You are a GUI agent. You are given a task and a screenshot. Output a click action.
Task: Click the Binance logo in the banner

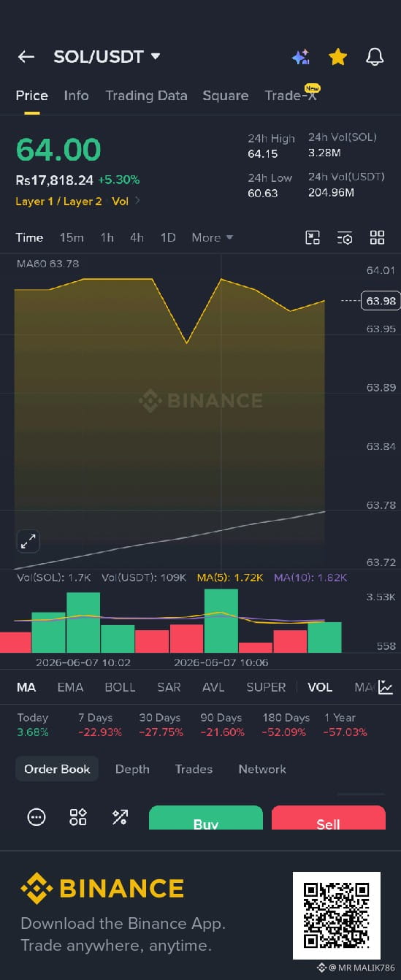pyautogui.click(x=102, y=889)
